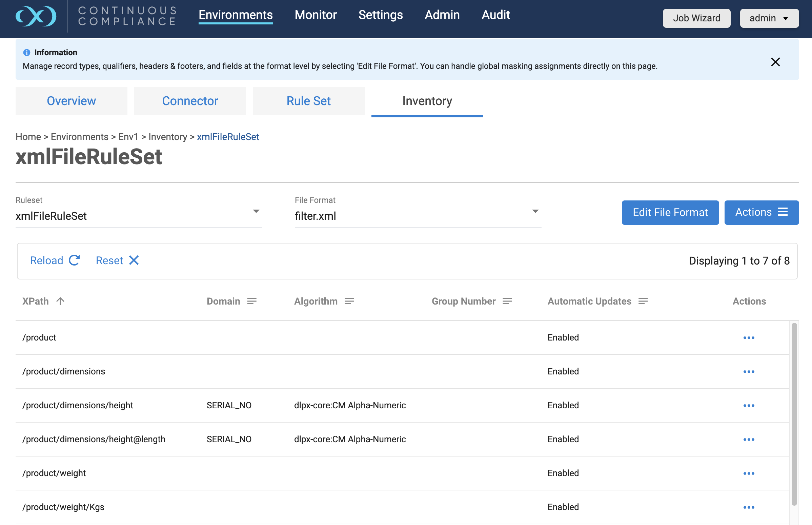Click the Edit File Format button
The image size is (812, 525).
point(670,212)
